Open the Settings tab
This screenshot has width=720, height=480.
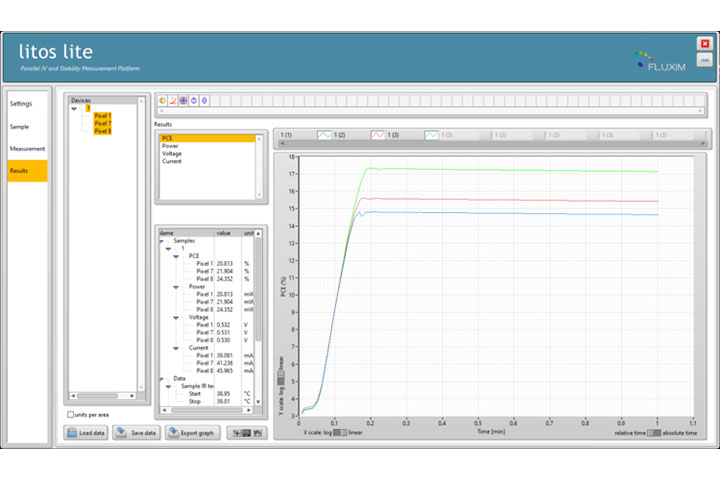[x=20, y=103]
